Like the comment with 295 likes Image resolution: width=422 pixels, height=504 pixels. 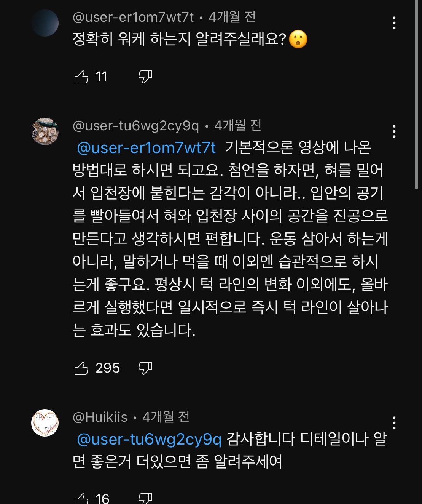(81, 368)
